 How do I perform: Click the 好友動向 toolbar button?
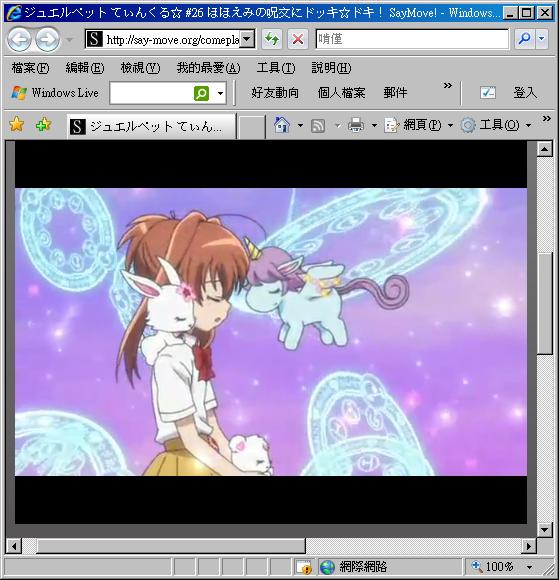point(275,93)
